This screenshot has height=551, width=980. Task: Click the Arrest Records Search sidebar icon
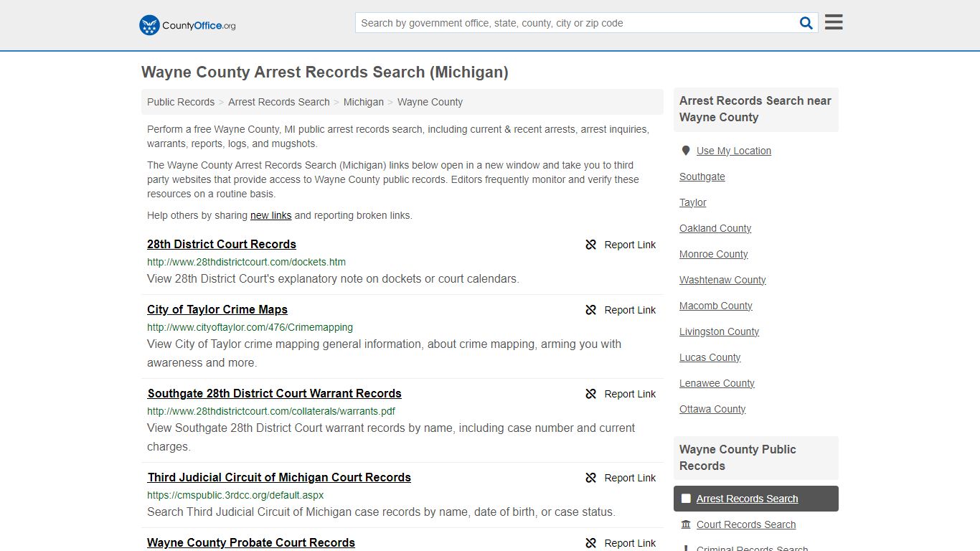pos(686,499)
